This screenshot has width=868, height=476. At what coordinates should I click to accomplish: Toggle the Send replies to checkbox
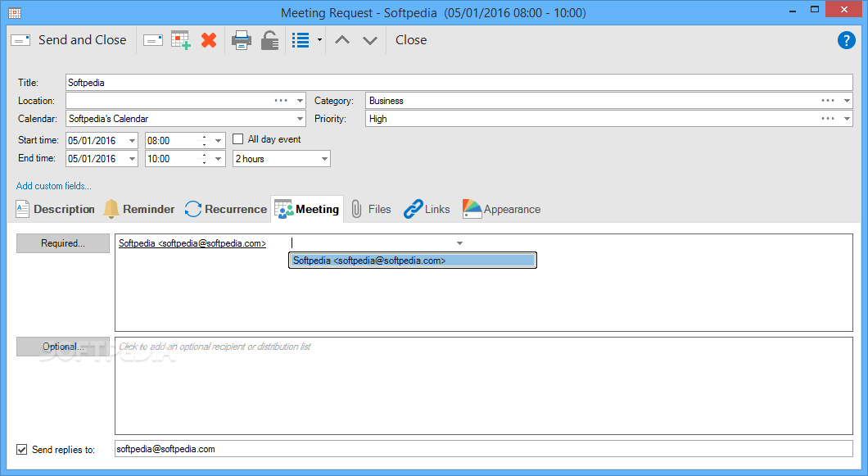tap(21, 450)
